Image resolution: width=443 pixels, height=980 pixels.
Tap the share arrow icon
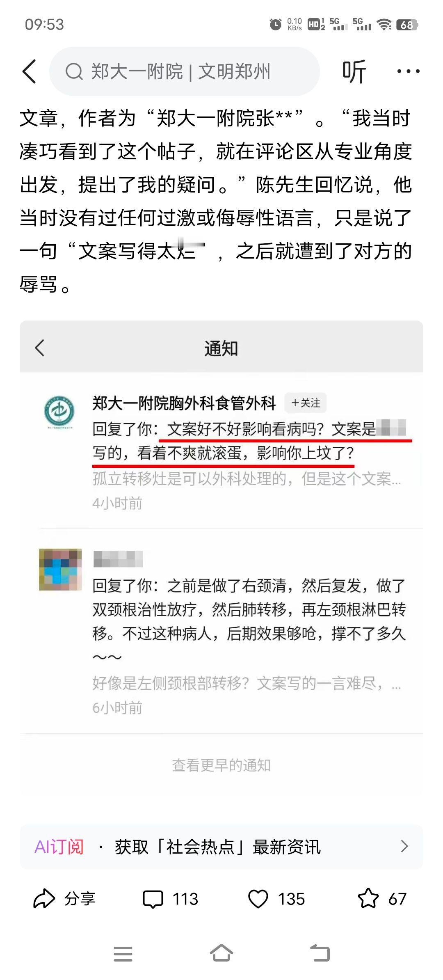click(x=44, y=899)
